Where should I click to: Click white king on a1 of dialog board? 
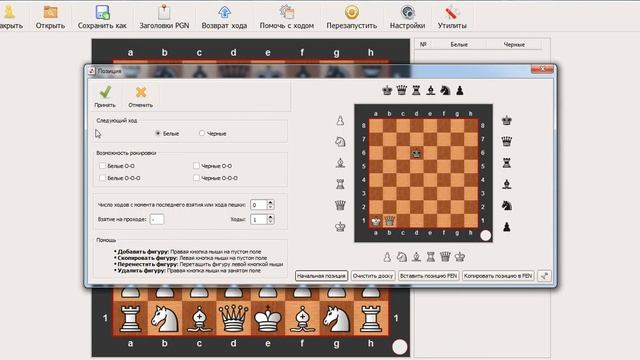[x=376, y=221]
